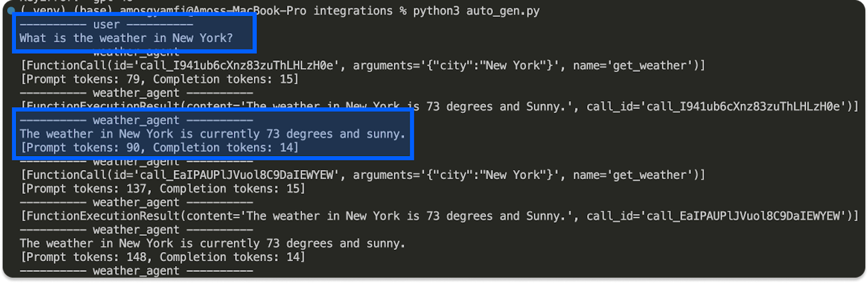Click the non-highlighted "currently 73 degrees and sunny" response

pos(212,243)
